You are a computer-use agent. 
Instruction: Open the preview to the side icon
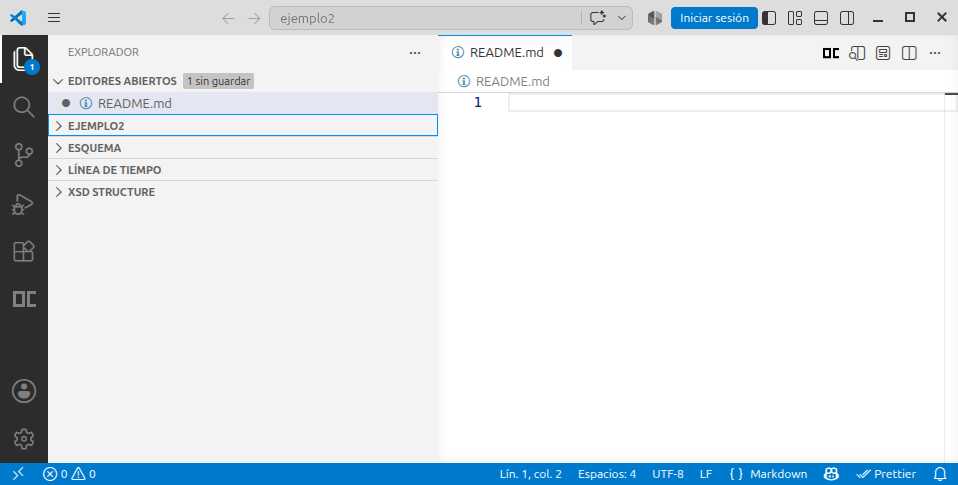pyautogui.click(x=857, y=53)
